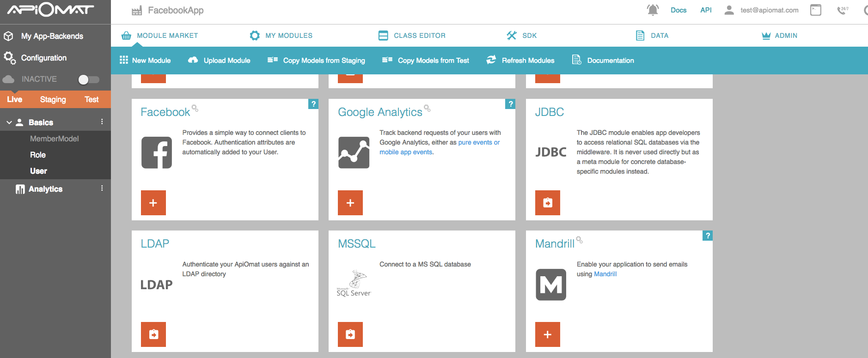Select MemberModel in the Basics tree

[55, 139]
